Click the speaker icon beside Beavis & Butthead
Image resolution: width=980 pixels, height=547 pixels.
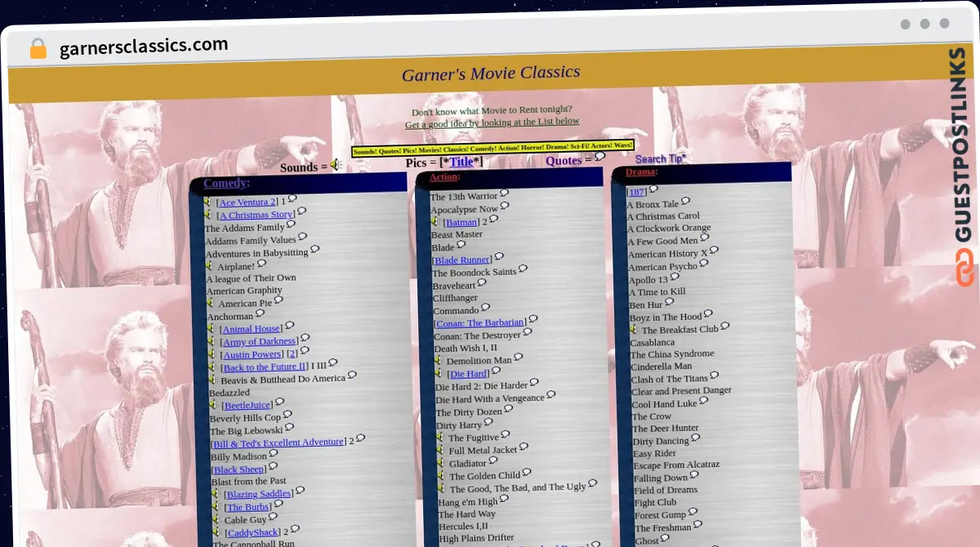[212, 379]
